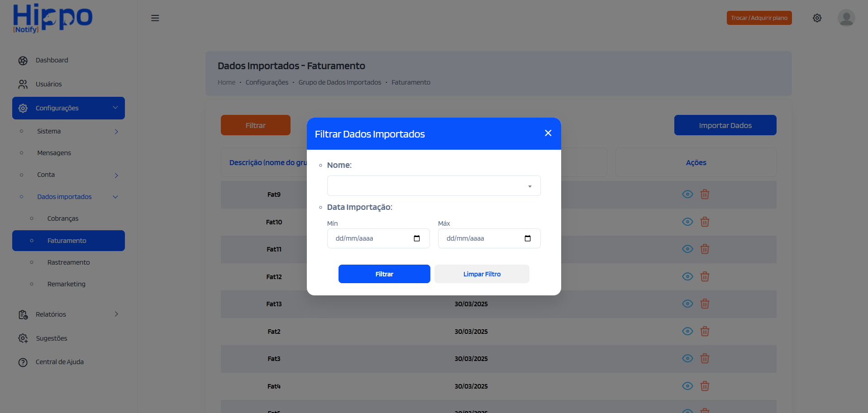Click Limpar Filtro button
The image size is (868, 413).
click(482, 274)
